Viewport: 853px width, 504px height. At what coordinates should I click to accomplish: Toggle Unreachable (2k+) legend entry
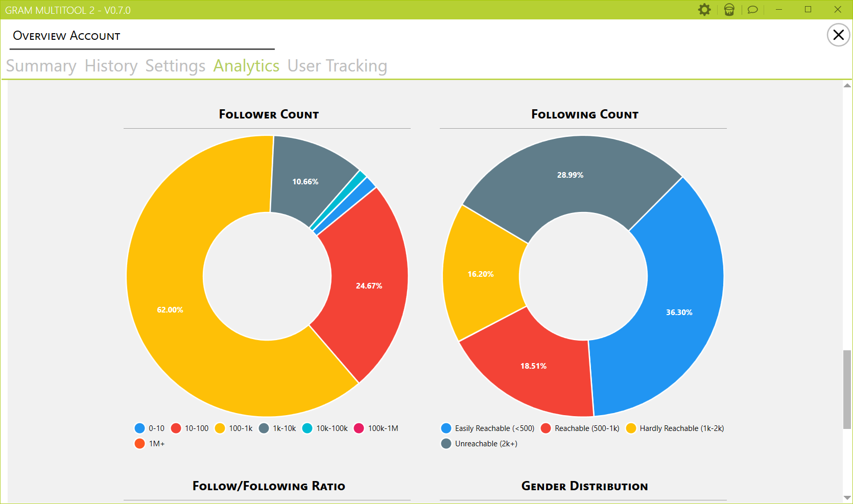click(479, 444)
